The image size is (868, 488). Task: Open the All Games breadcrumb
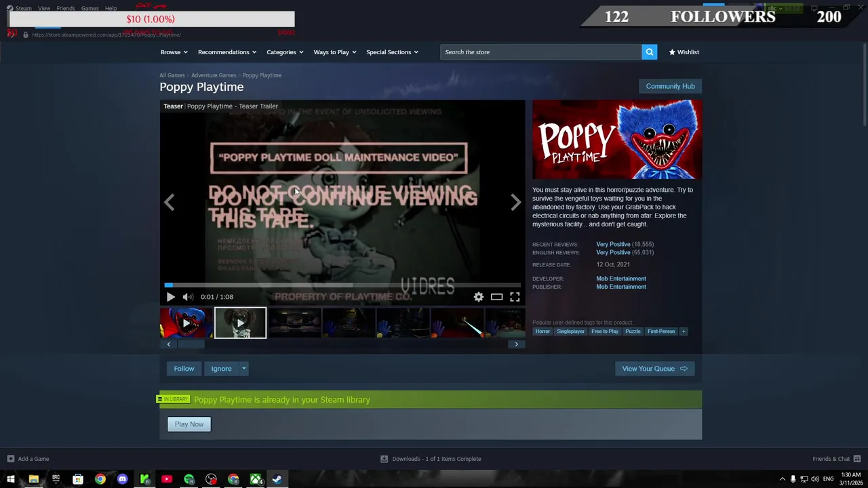coord(172,75)
